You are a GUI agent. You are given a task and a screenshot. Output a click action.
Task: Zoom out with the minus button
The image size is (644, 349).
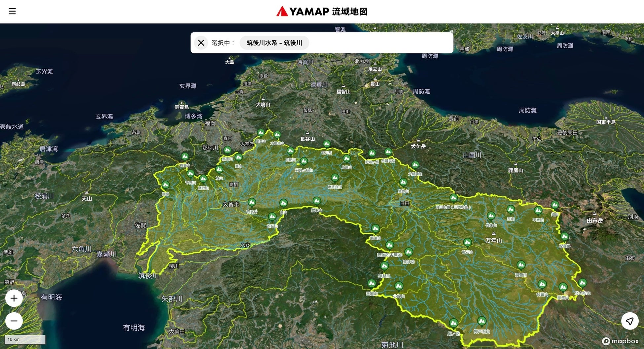14,321
